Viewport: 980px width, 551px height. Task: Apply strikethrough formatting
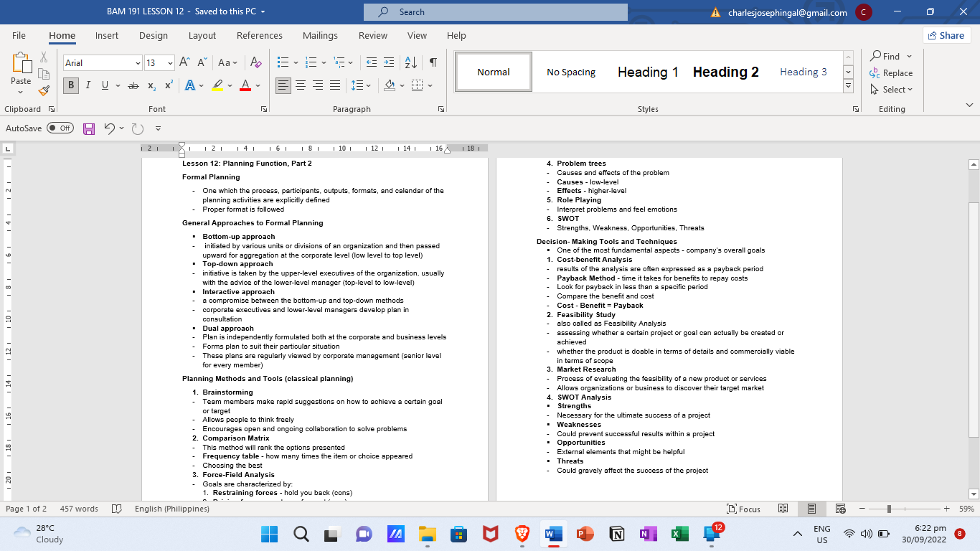click(x=133, y=85)
